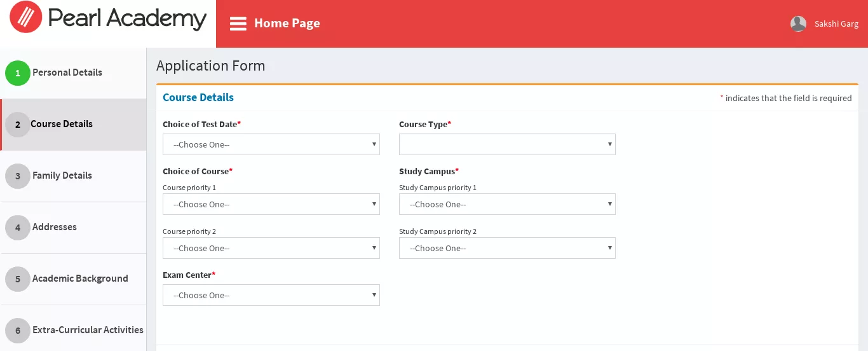Click Sakshi Garg's profile avatar
The height and width of the screenshot is (351, 868).
click(x=798, y=24)
